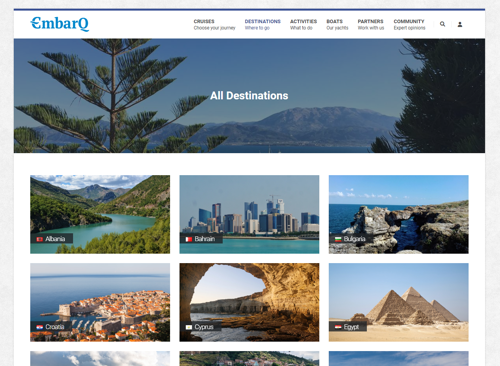Open the Cruises menu
500x366 pixels.
click(x=214, y=24)
